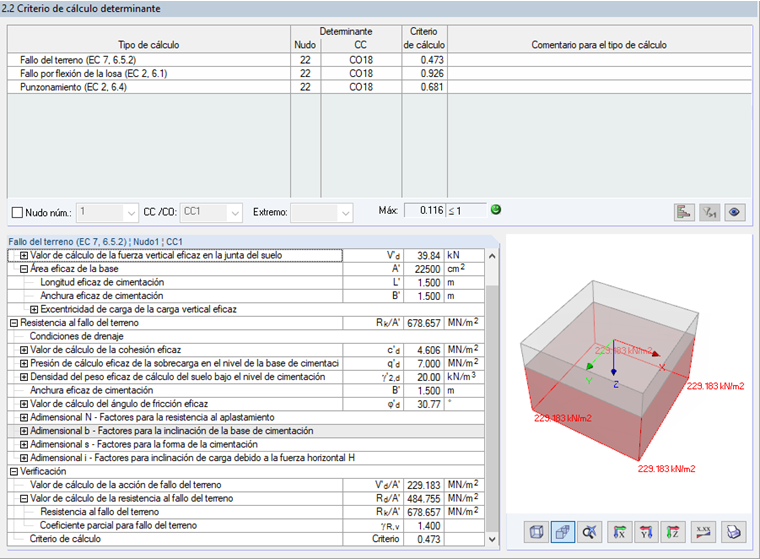The image size is (760, 560).
Task: Click the 0.681 criterion cell
Action: [424, 87]
